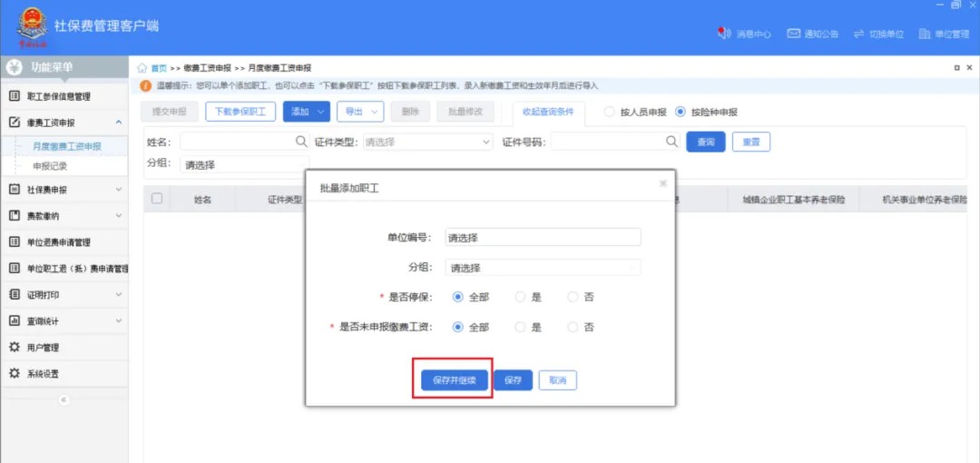Open 申报记录 in the sidebar
This screenshot has height=463, width=980.
50,166
